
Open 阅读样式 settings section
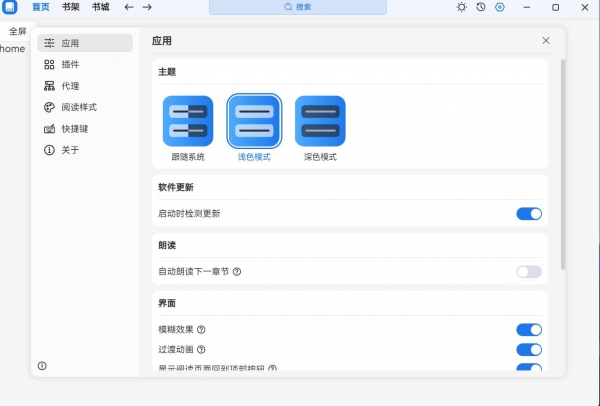85,107
